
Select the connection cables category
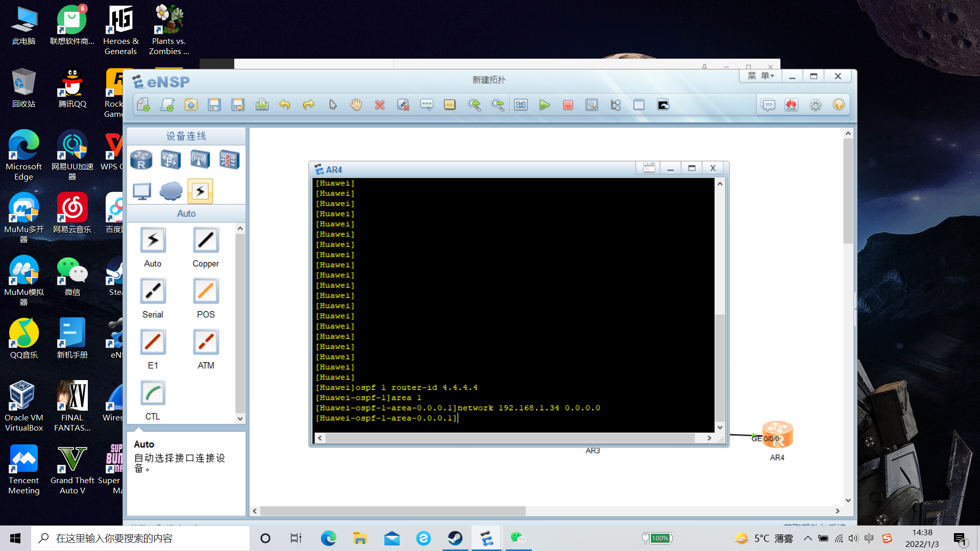point(200,191)
